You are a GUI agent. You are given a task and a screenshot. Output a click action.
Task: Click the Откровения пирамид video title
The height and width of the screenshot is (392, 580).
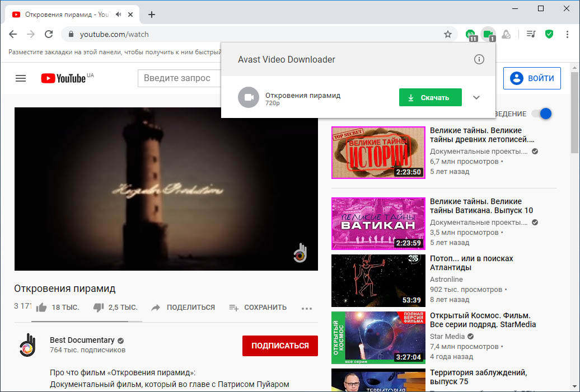pyautogui.click(x=65, y=289)
